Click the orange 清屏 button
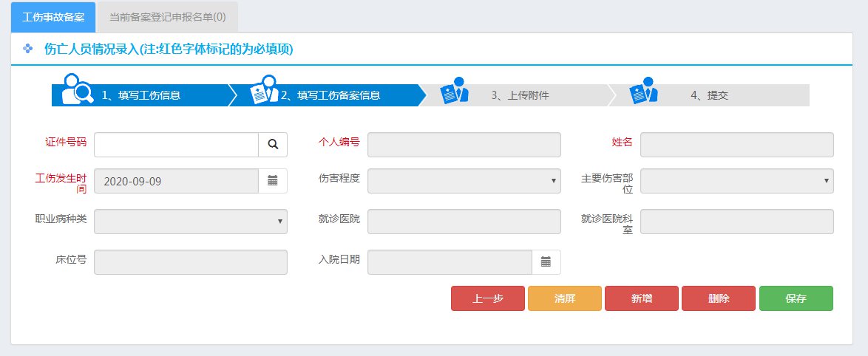The image size is (868, 356). pyautogui.click(x=565, y=298)
